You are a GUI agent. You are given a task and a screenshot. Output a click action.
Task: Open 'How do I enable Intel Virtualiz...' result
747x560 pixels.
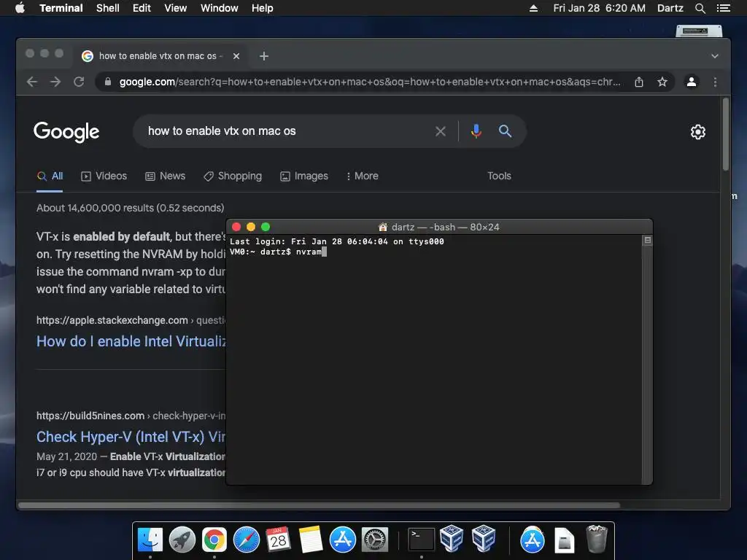coord(131,341)
